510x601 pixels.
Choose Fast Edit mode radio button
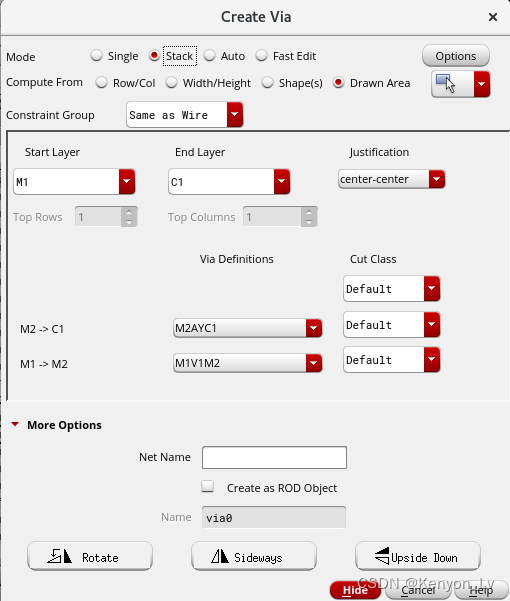pyautogui.click(x=261, y=56)
